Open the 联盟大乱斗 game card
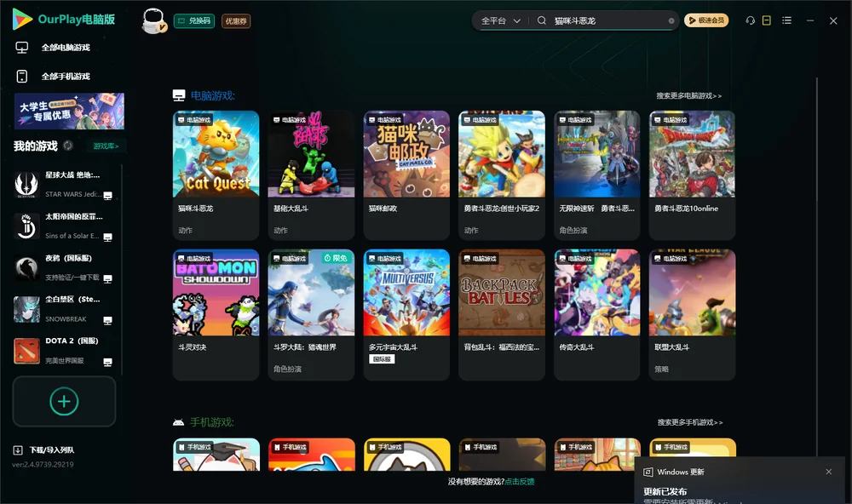Screen dimensions: 852x504 692,314
